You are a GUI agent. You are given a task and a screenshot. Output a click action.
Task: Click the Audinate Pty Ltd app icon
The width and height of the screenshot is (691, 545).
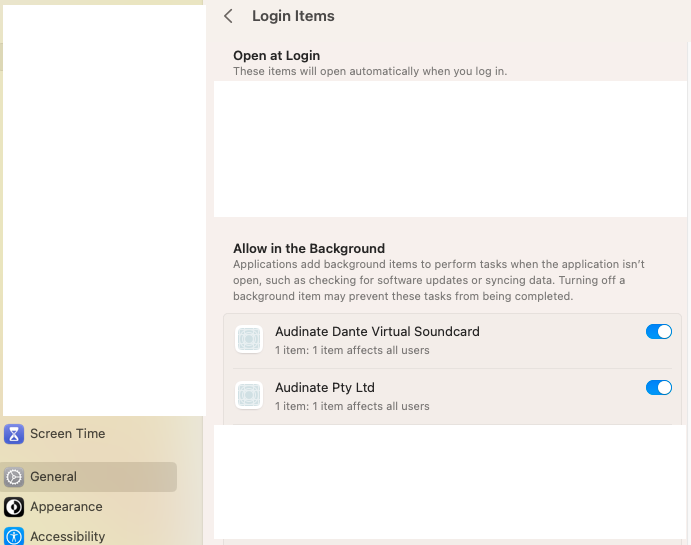249,395
